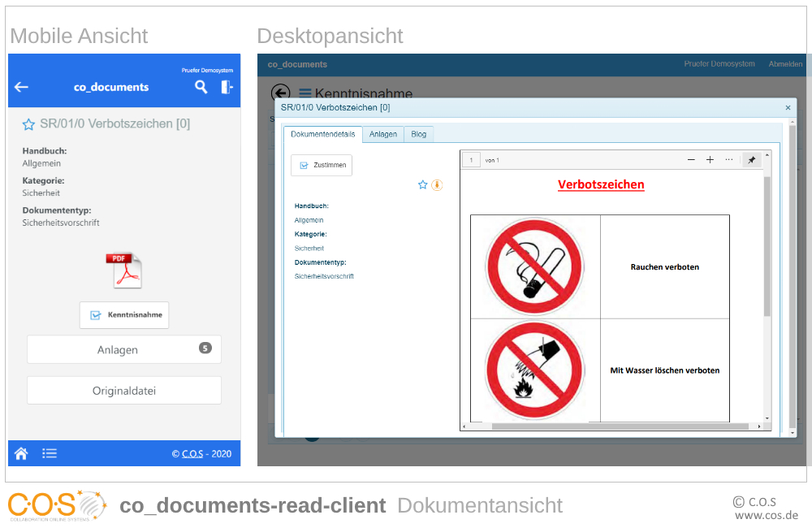
Task: Open list menu icon in mobile footer
Action: point(50,454)
